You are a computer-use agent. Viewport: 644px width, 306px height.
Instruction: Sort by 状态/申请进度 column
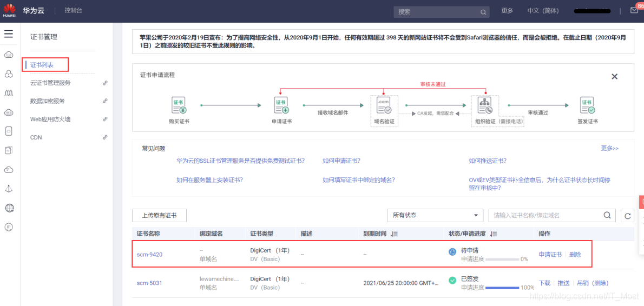[x=494, y=234]
